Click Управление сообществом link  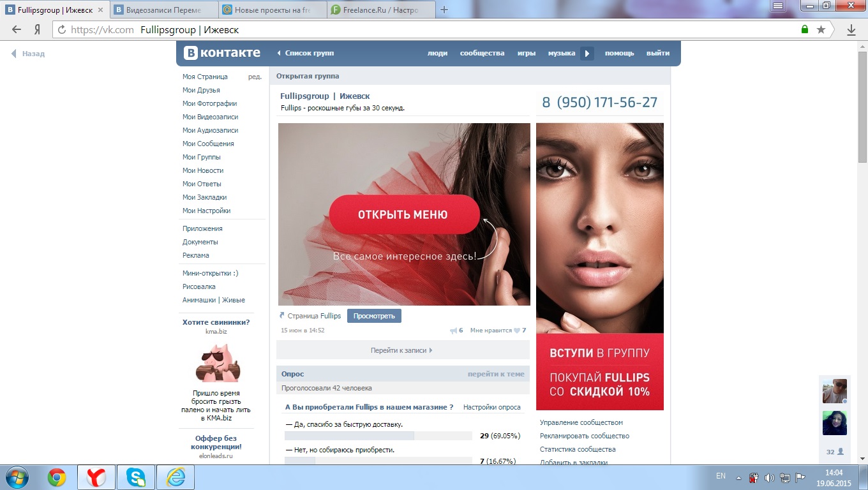[x=581, y=422]
